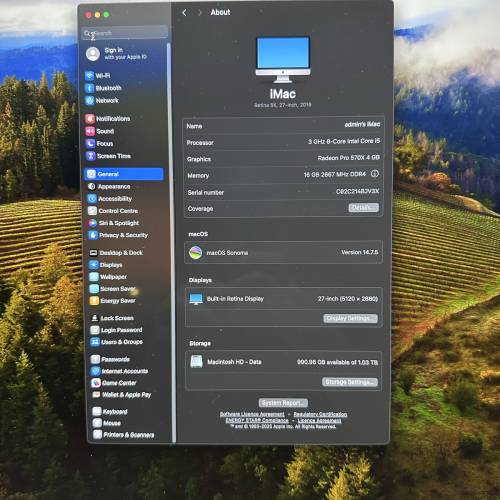The image size is (500, 500).
Task: Open Passwords key icon
Action: (x=96, y=359)
